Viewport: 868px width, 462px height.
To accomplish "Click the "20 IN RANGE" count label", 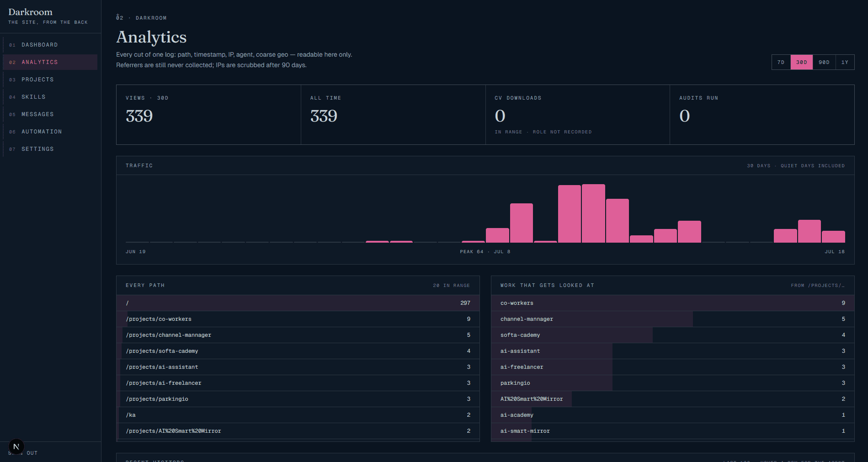I will tap(452, 286).
